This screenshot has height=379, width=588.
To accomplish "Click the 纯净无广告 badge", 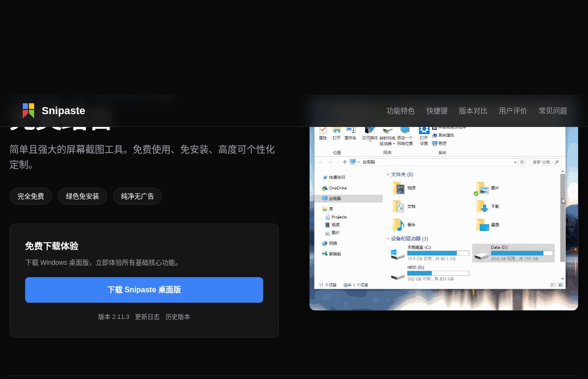I will (x=138, y=196).
